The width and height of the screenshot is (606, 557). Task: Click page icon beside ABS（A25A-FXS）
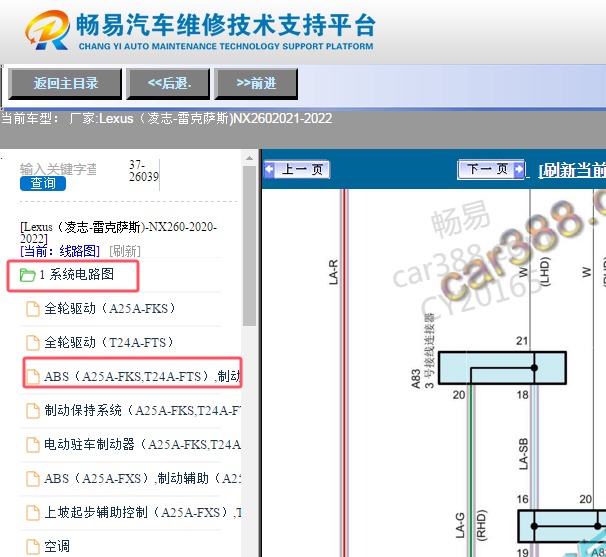[33, 479]
